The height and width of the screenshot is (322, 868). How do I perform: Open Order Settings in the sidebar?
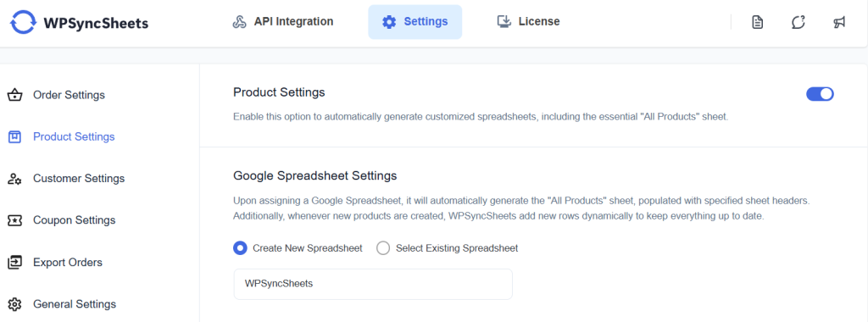point(70,95)
